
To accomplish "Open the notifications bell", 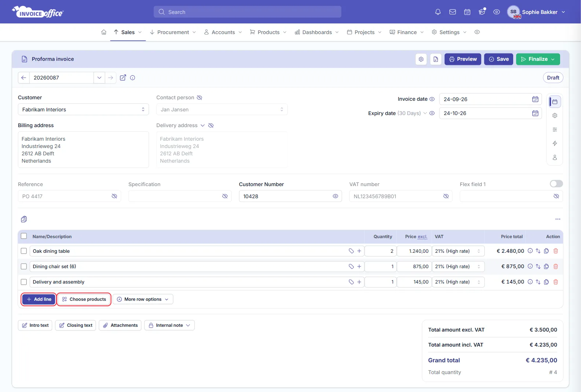I will point(438,12).
